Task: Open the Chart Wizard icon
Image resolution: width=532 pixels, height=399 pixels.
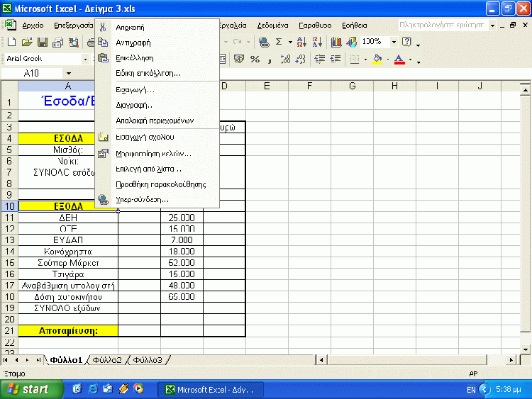Action: [x=336, y=42]
